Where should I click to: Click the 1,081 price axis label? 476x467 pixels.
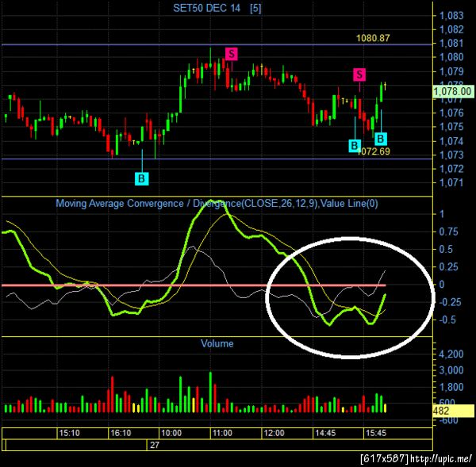(451, 43)
